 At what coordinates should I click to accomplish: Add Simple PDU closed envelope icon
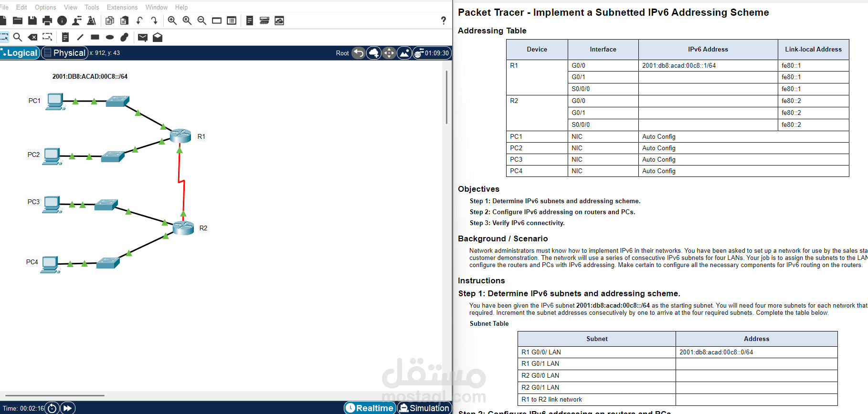143,37
